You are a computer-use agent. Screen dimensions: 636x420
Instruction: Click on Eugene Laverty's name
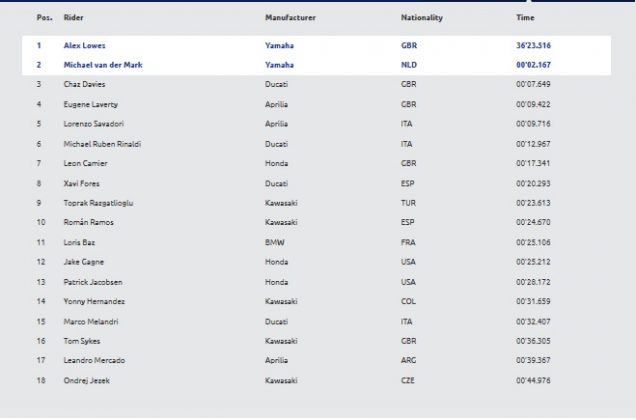(88, 103)
